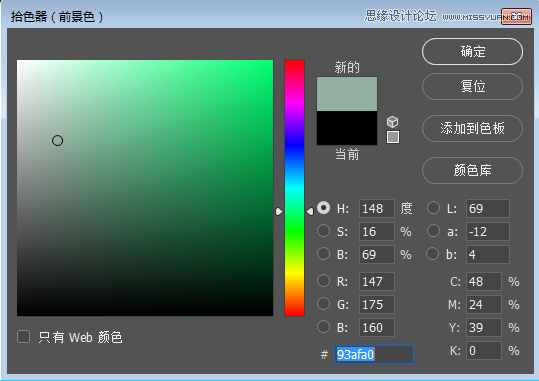The image size is (539, 381).
Task: Click the brightness field showing 69 percent
Action: point(377,254)
